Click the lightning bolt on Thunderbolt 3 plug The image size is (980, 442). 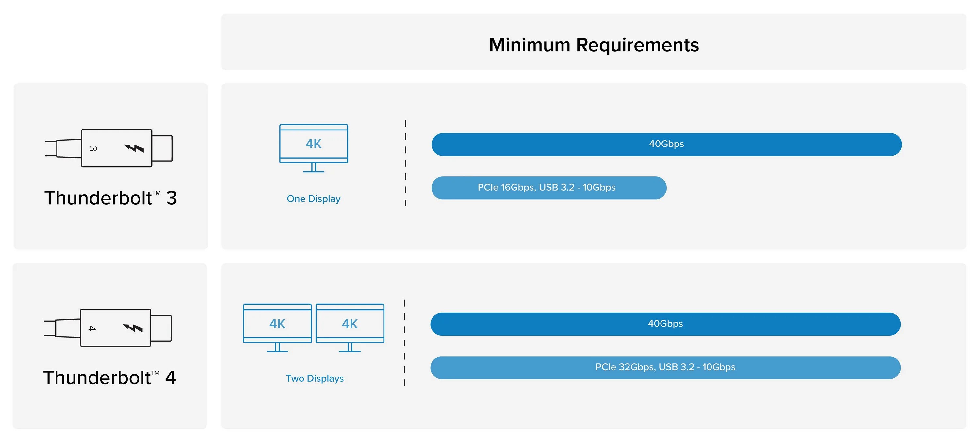(x=134, y=148)
